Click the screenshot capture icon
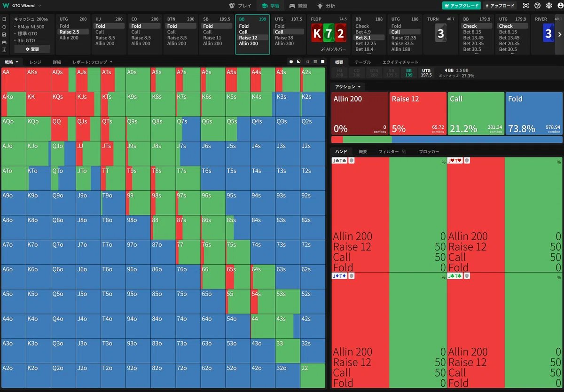 pyautogui.click(x=526, y=6)
